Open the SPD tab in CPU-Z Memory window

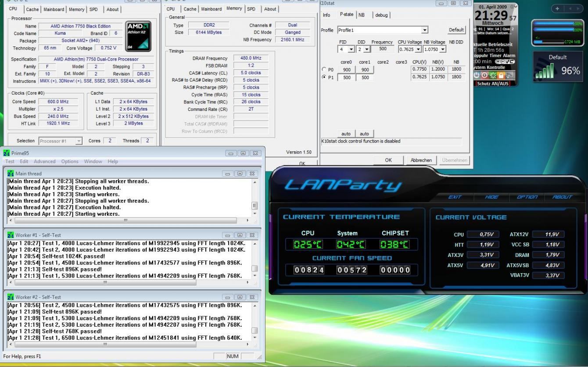251,9
